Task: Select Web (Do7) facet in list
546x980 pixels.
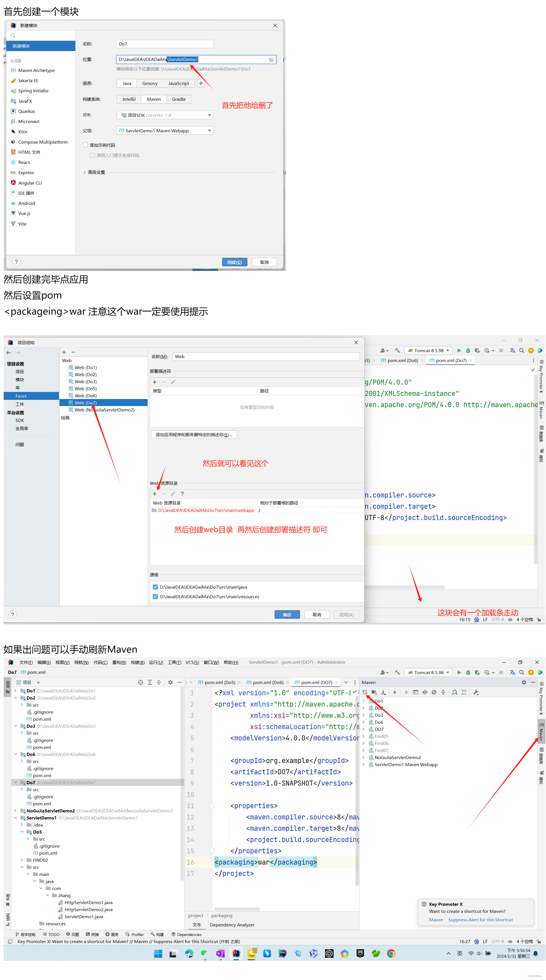Action: (x=104, y=403)
